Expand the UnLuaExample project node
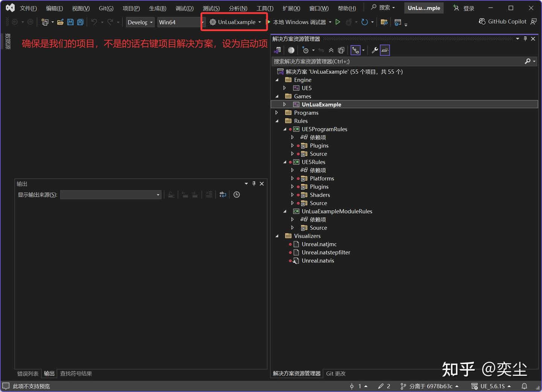The image size is (542, 392). point(285,104)
